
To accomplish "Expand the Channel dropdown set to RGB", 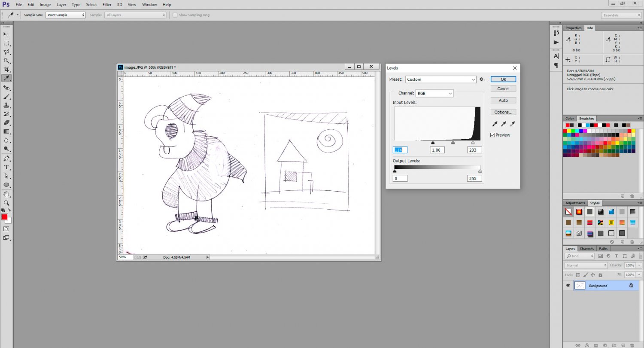I will coord(434,93).
